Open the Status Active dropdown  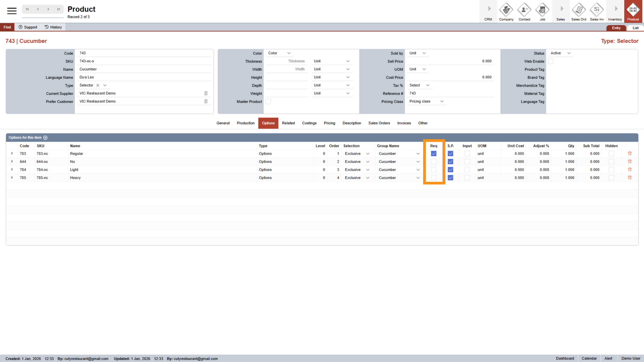(x=560, y=53)
